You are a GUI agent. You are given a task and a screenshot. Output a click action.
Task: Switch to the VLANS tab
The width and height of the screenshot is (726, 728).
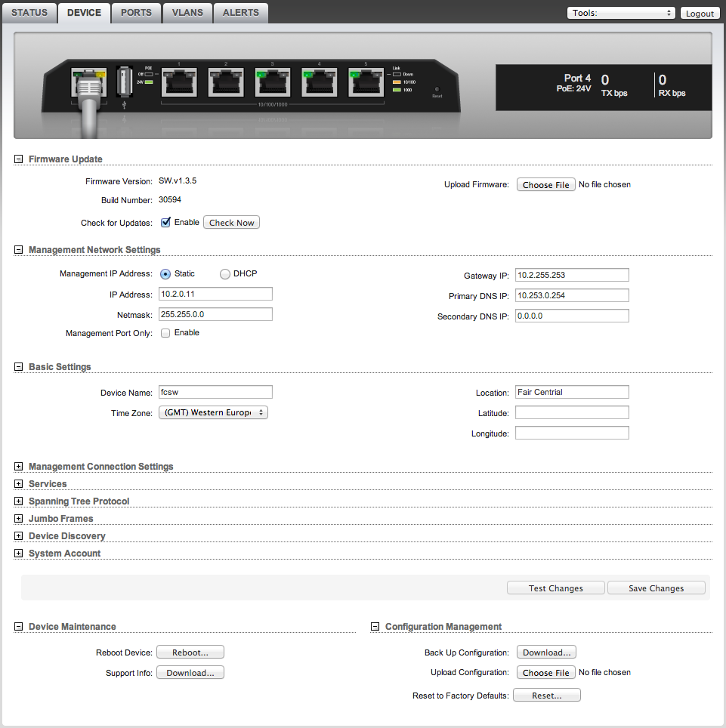(187, 13)
